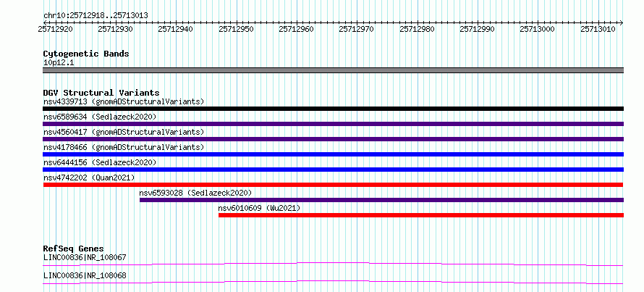Click ruler position 25712940
This screenshot has width=644, height=292.
coord(176,29)
